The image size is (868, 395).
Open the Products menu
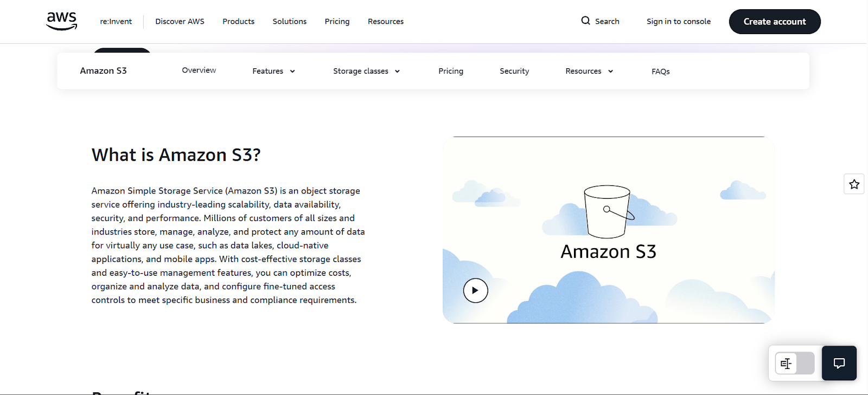(239, 22)
